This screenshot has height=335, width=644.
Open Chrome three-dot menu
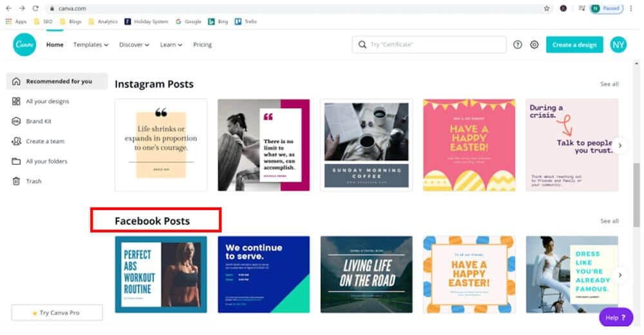tap(630, 8)
